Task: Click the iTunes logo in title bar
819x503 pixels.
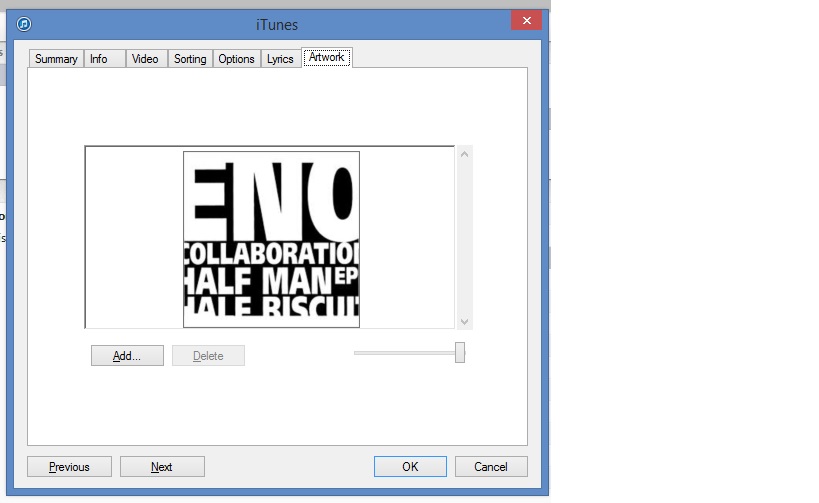Action: coord(24,24)
